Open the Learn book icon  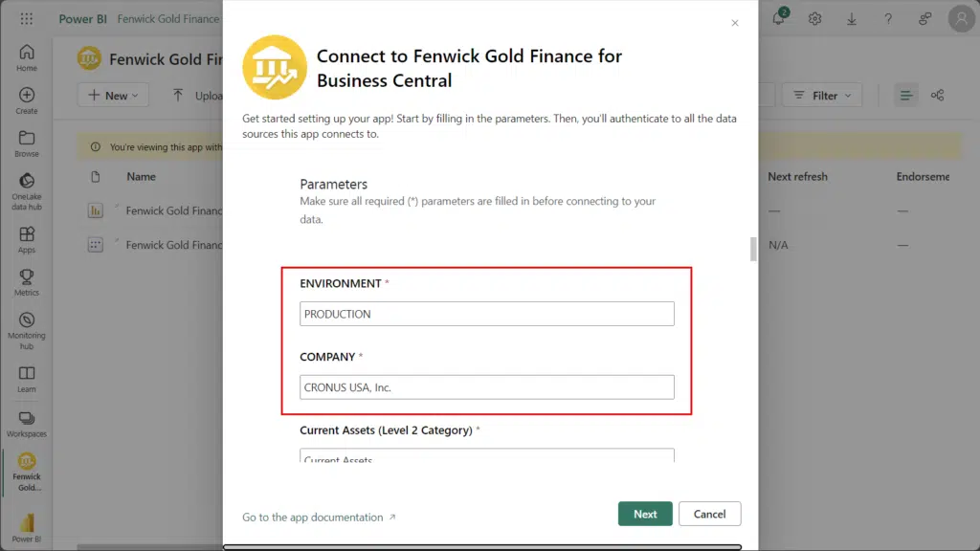tap(26, 379)
